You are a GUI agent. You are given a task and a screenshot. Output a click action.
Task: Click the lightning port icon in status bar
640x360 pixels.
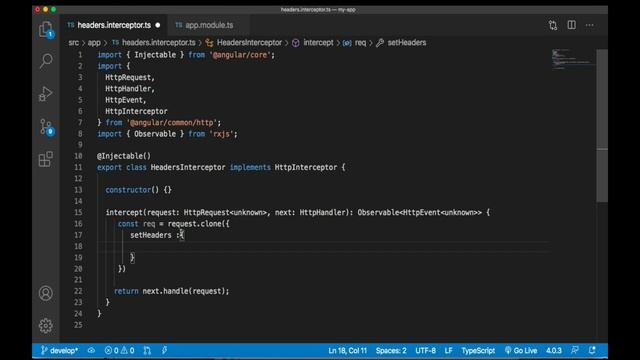pyautogui.click(x=164, y=351)
